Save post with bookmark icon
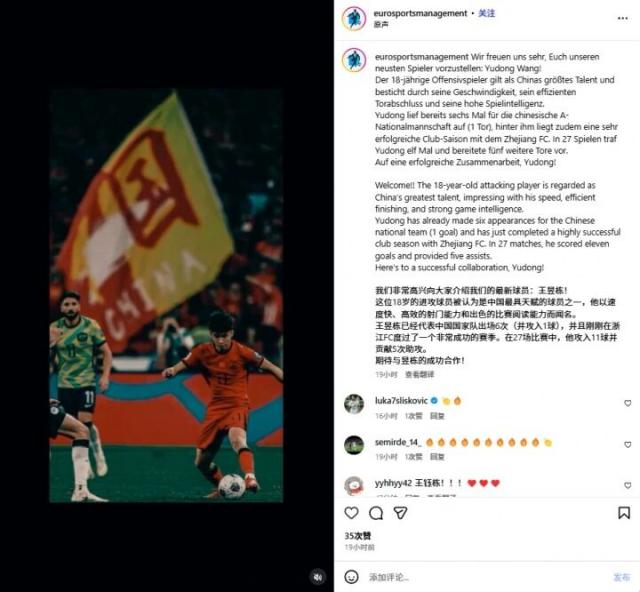640x592 pixels. coord(624,513)
